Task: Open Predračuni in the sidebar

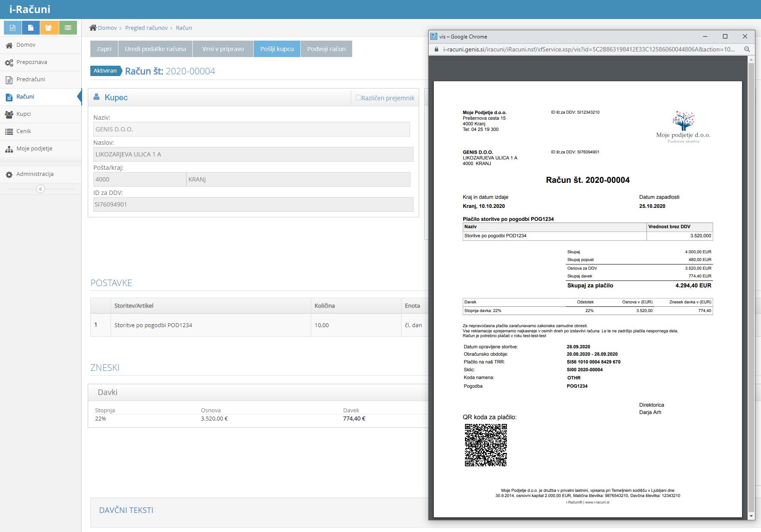Action: (41, 80)
